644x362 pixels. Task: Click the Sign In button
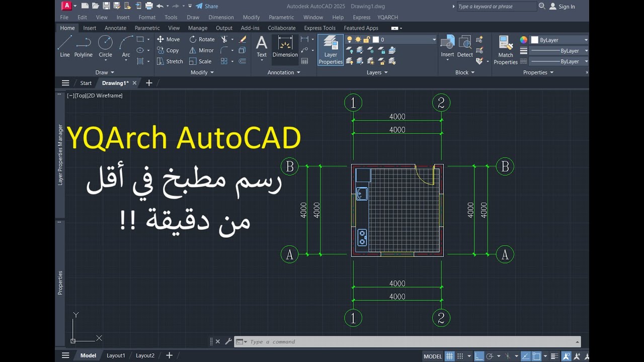(x=562, y=7)
